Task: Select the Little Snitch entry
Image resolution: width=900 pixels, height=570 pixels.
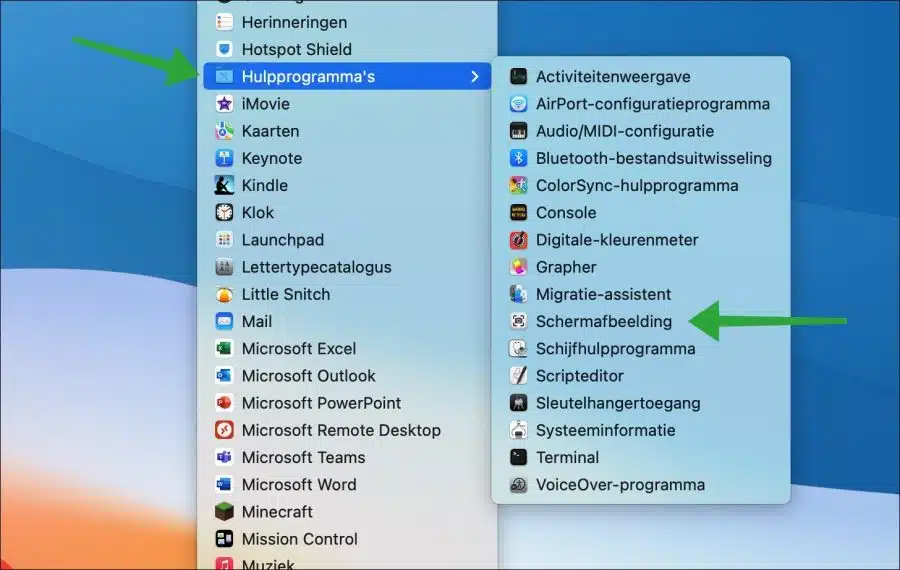Action: pos(347,294)
